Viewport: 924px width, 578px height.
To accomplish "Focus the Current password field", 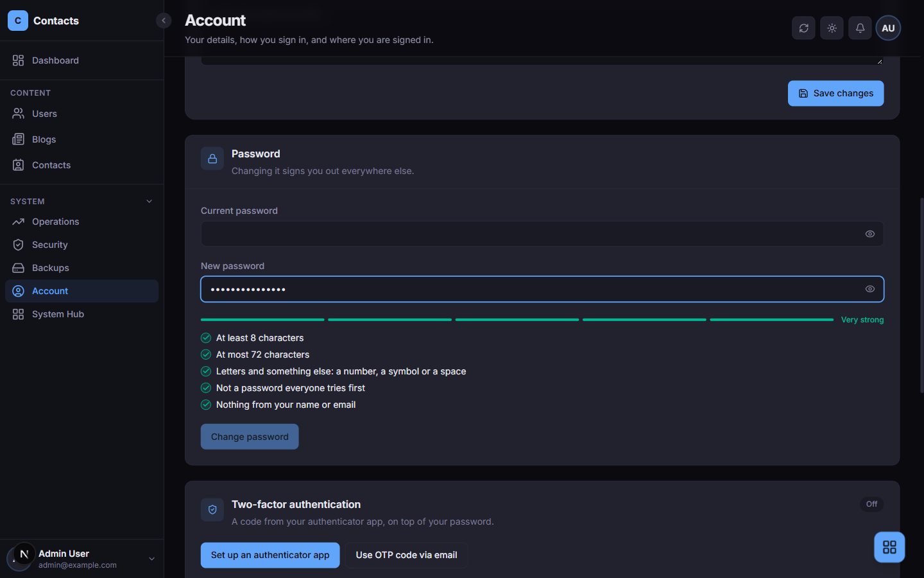I will pyautogui.click(x=542, y=234).
